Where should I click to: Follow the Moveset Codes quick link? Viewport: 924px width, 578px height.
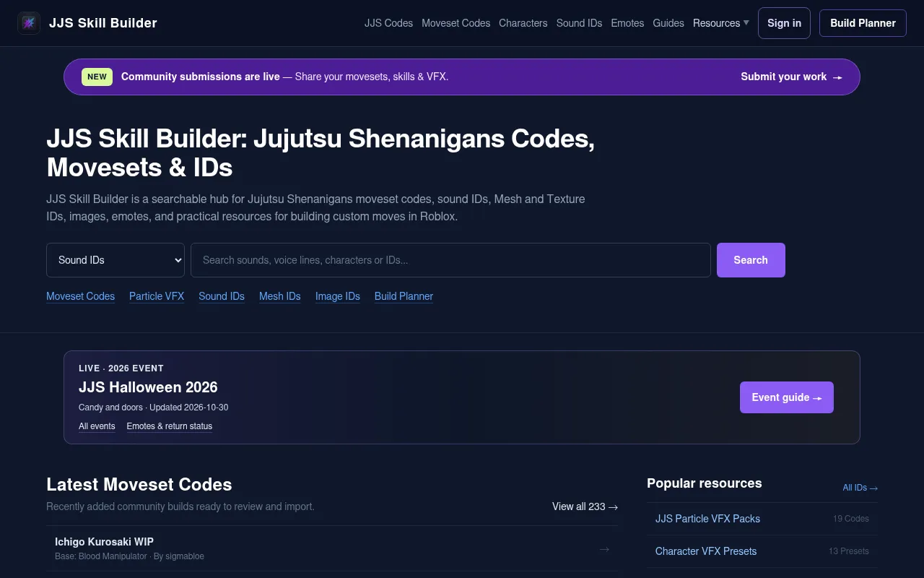80,296
